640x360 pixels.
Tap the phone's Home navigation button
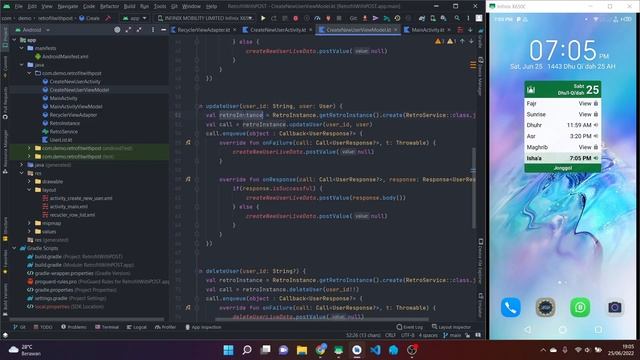(562, 329)
